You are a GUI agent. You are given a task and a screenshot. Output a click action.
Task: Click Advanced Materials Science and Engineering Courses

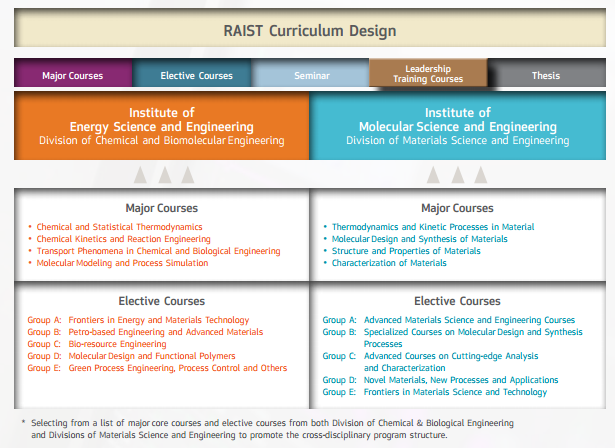click(469, 320)
